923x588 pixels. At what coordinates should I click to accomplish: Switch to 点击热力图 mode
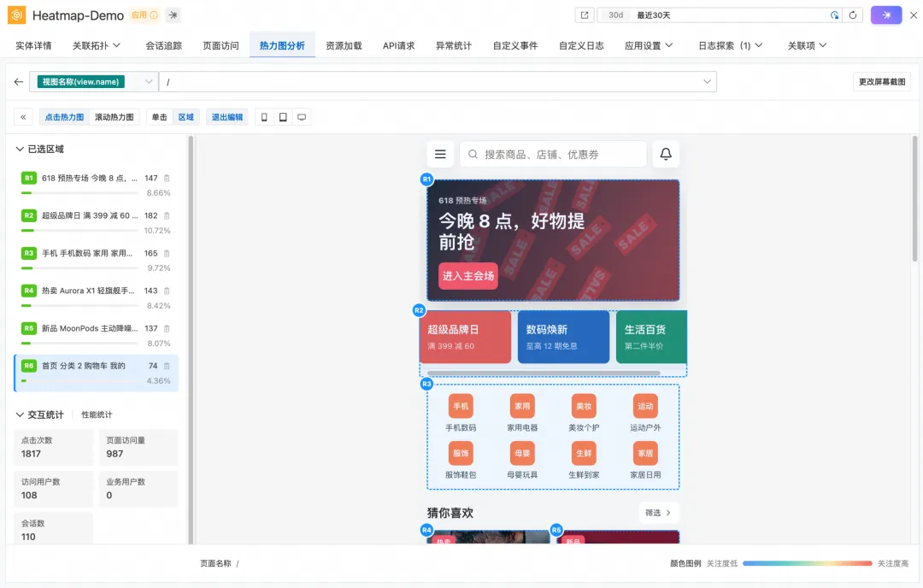click(64, 117)
